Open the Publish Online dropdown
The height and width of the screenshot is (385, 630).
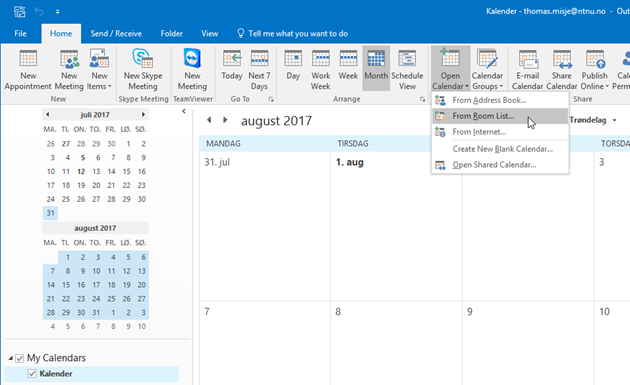click(594, 70)
